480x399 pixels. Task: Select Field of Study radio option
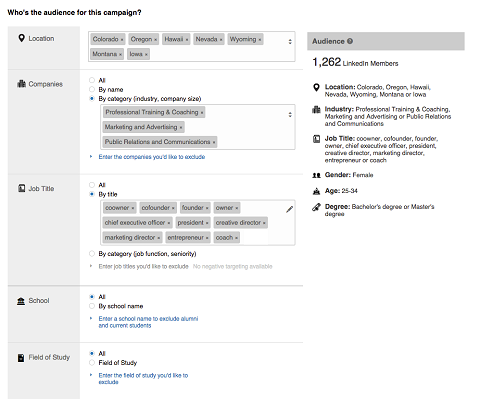point(92,363)
